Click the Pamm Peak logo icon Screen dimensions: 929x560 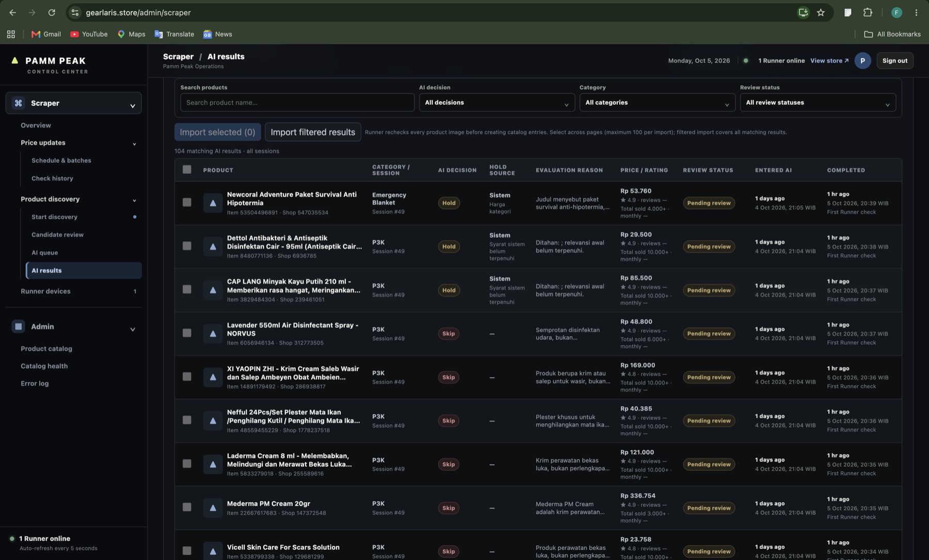pyautogui.click(x=15, y=60)
